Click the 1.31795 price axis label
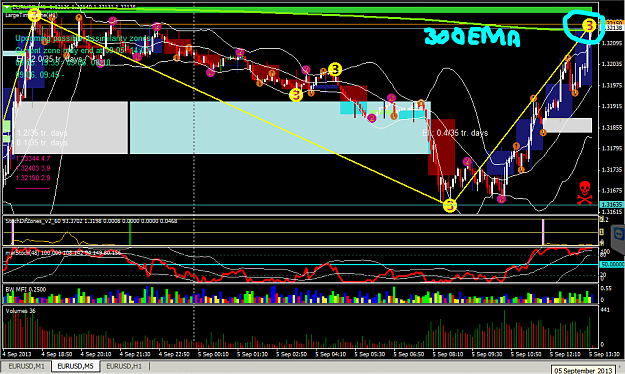 tap(612, 149)
